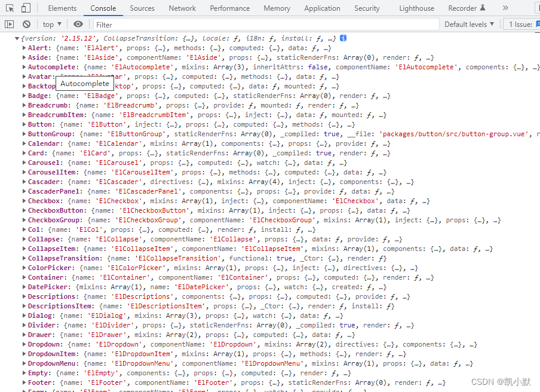Open the Application panel
The image size is (540, 392).
click(x=322, y=8)
